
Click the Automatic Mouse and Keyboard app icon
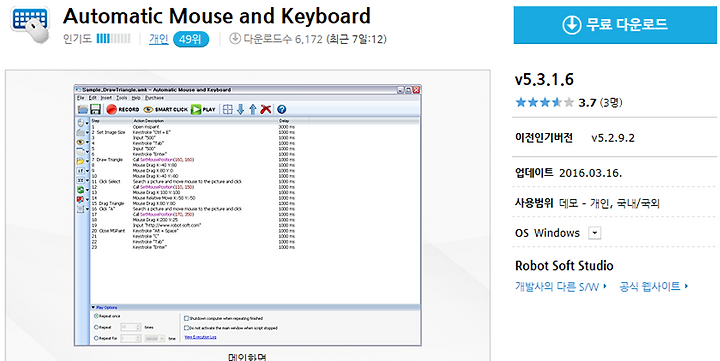[x=30, y=24]
